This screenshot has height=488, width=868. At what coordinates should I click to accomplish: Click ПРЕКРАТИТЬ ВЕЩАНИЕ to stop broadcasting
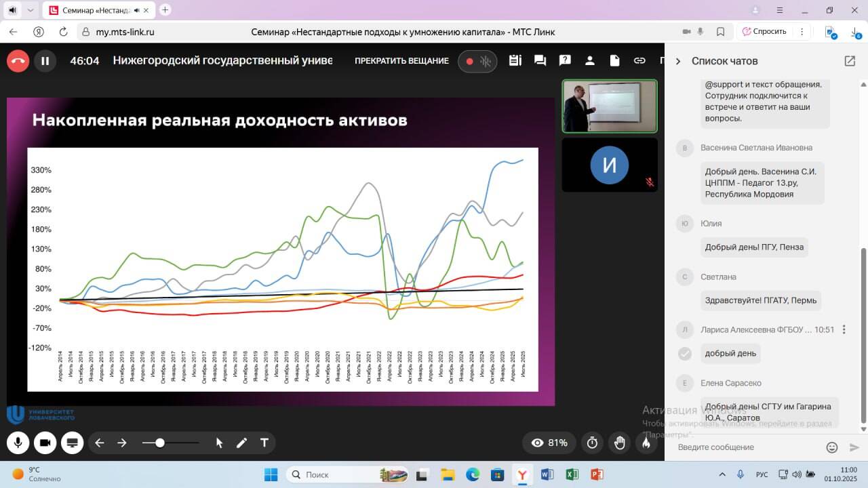[x=401, y=61]
